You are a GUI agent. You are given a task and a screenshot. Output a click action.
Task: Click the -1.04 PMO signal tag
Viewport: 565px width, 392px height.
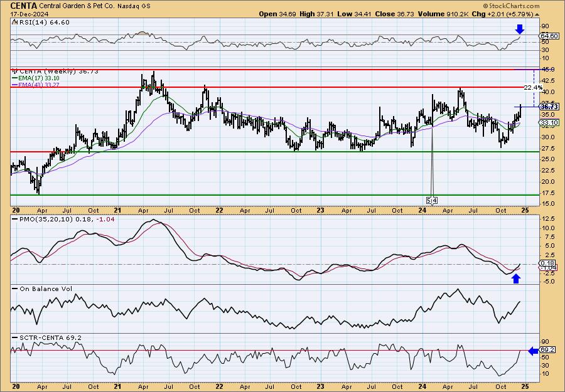549,267
